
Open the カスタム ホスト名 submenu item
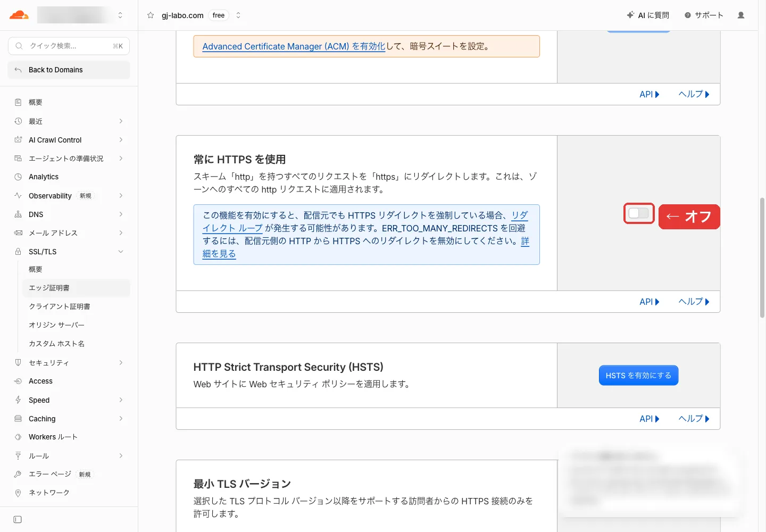click(x=77, y=344)
